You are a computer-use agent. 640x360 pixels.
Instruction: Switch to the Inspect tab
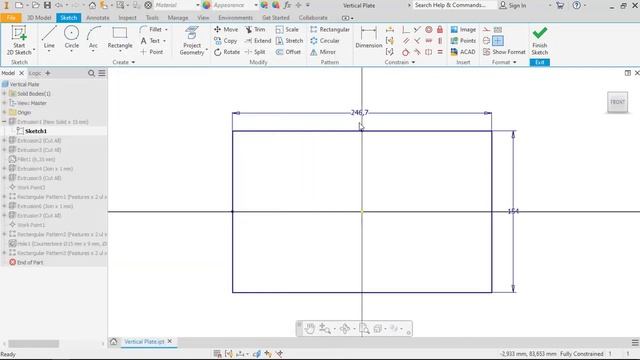[x=127, y=18]
